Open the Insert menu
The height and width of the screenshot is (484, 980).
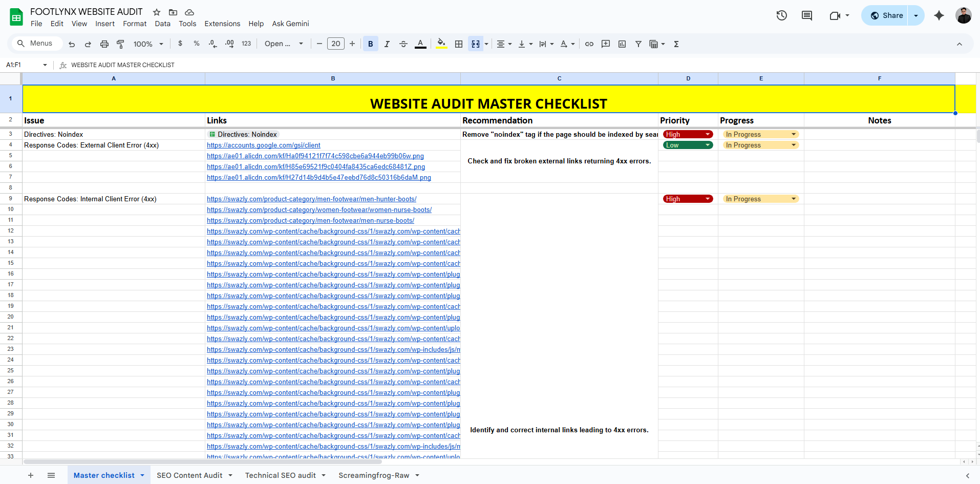pyautogui.click(x=105, y=24)
